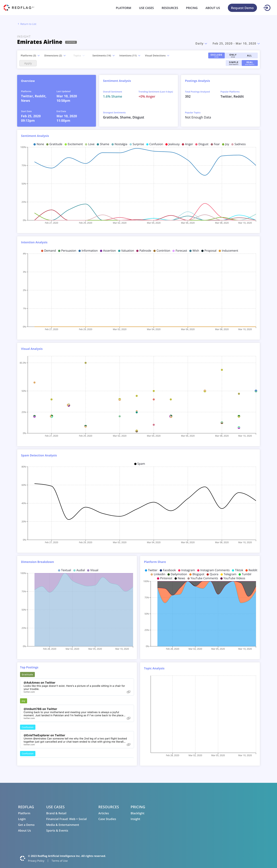Open the date range Feb 25 - Mar 10 dropdown

[236, 43]
